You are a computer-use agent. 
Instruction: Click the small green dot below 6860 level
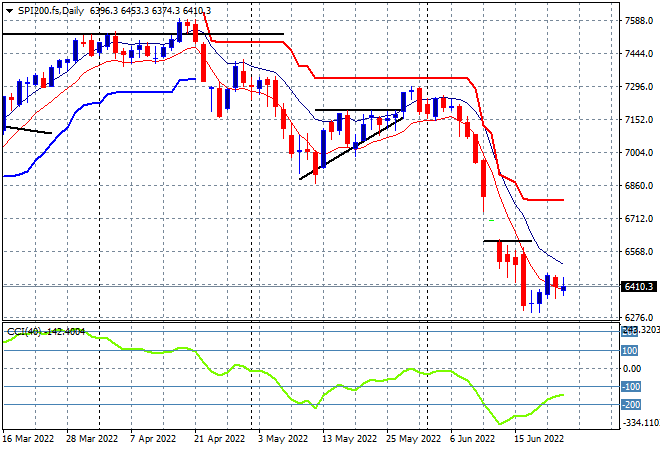coord(490,218)
